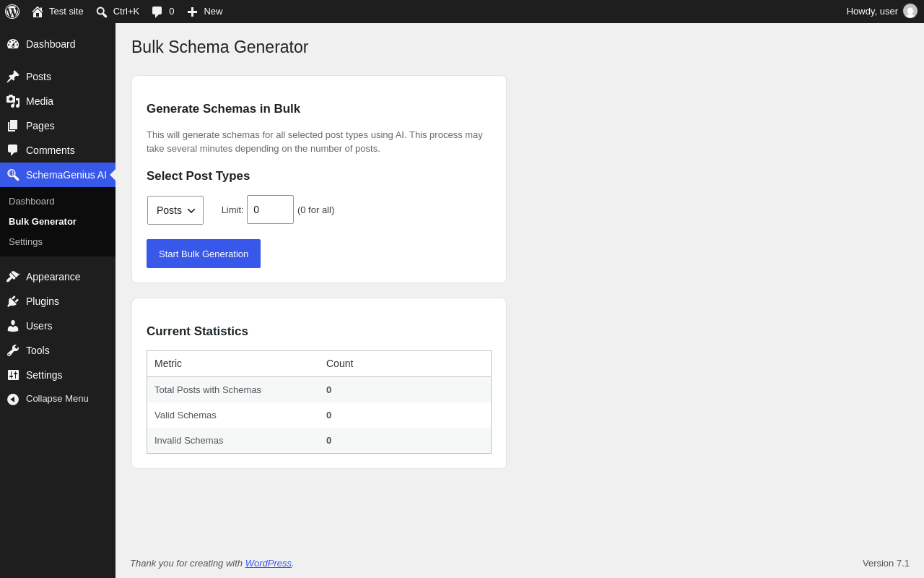Select the Bulk Generator submenu item
Screen dimensions: 924x578
43,222
